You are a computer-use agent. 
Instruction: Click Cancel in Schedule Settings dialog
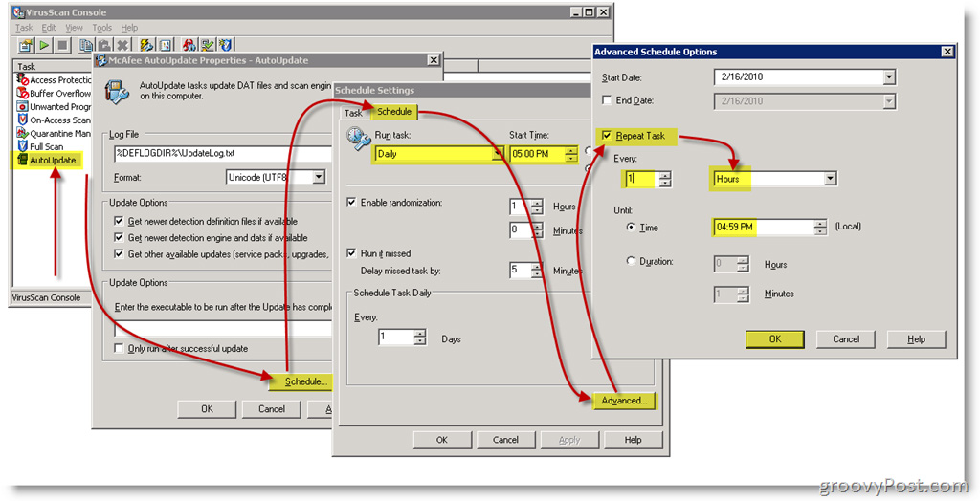505,440
